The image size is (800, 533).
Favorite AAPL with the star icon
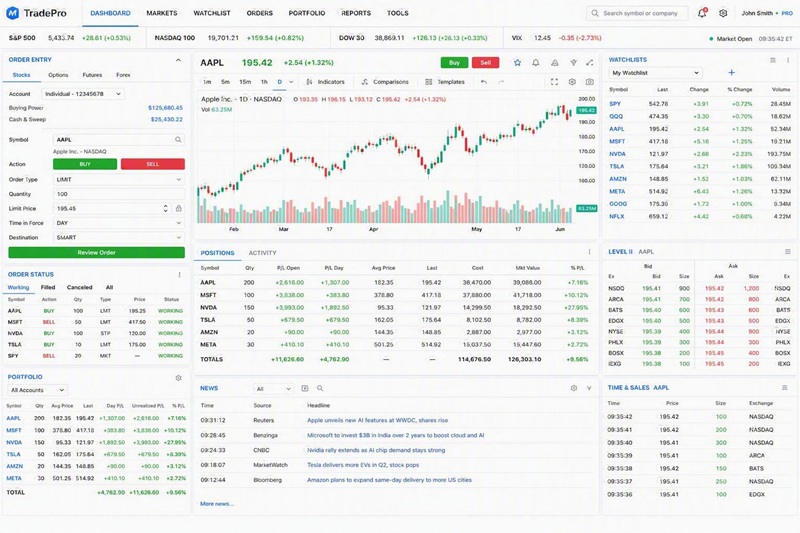pyautogui.click(x=517, y=63)
